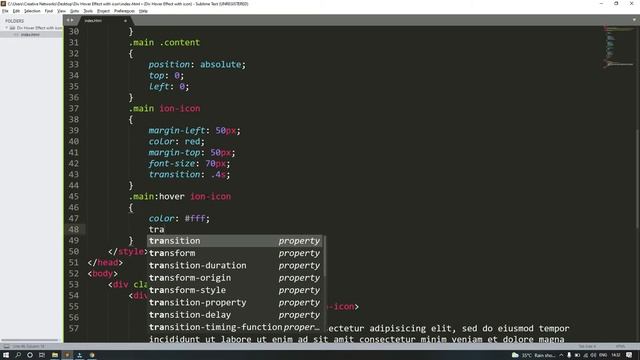Screen dimensions: 640x360
Task: Click the next tab arrow
Action: (72, 20)
